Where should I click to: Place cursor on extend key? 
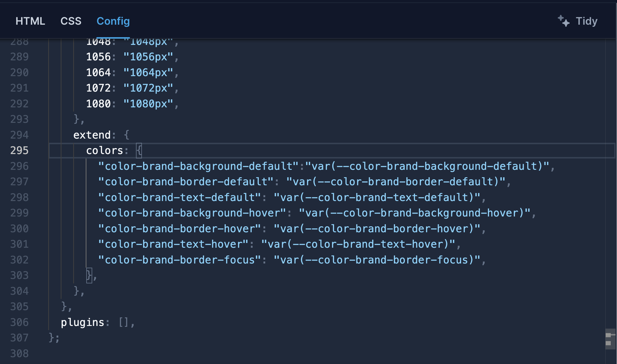tap(92, 135)
